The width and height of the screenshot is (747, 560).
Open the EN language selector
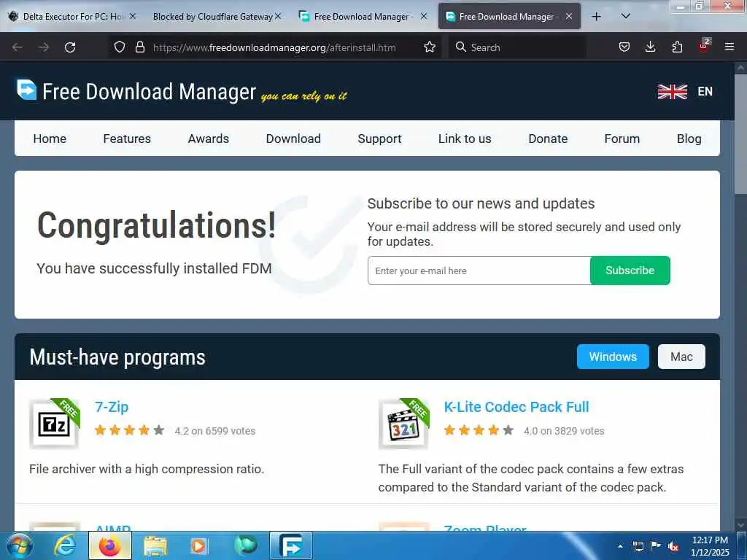point(705,91)
